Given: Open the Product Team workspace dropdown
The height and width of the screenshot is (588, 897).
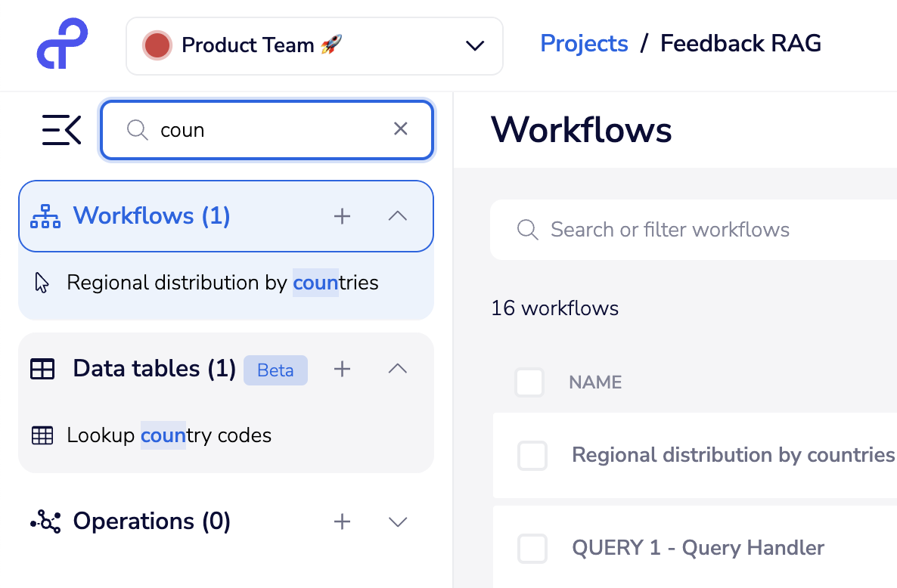Looking at the screenshot, I should point(315,46).
